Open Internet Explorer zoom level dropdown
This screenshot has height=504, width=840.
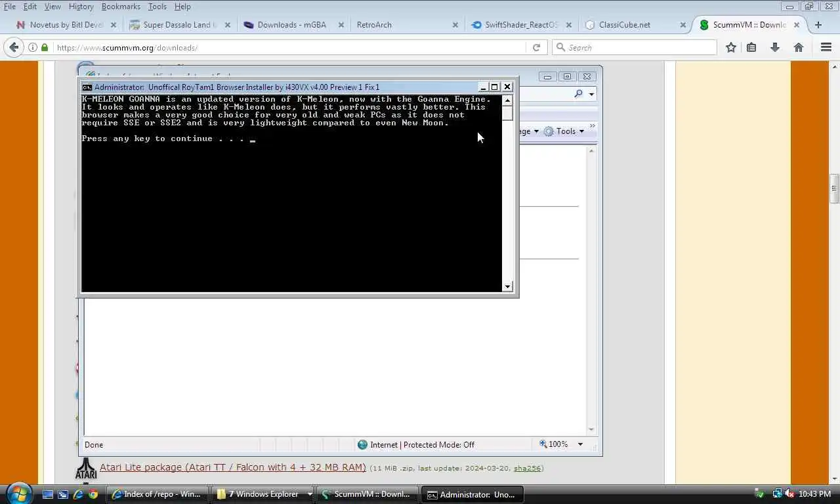580,444
